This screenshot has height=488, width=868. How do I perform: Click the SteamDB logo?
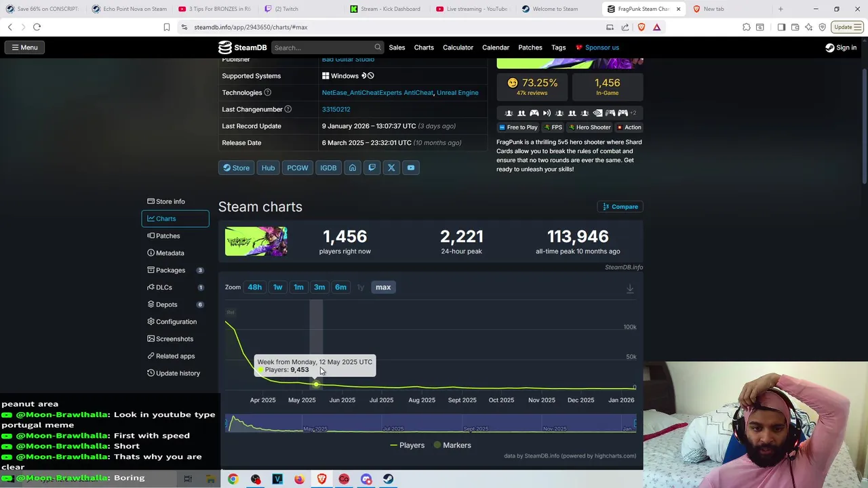(242, 47)
